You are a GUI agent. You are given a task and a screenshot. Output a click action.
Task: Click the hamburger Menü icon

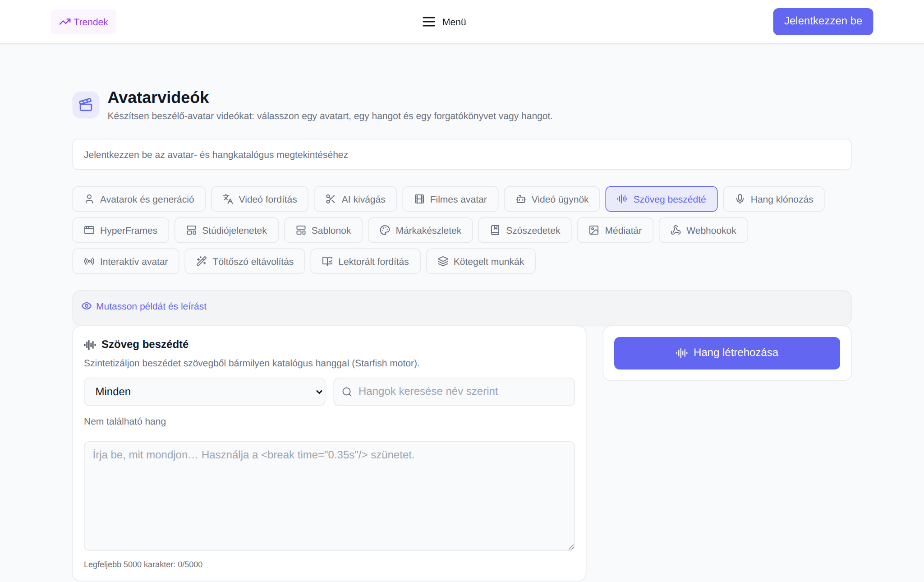point(428,22)
